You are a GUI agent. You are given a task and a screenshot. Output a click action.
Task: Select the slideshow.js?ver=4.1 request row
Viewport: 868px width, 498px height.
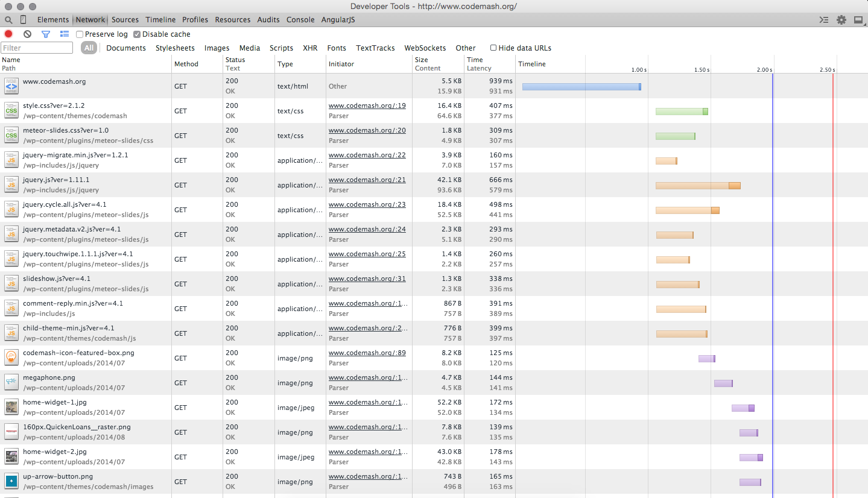(434, 284)
